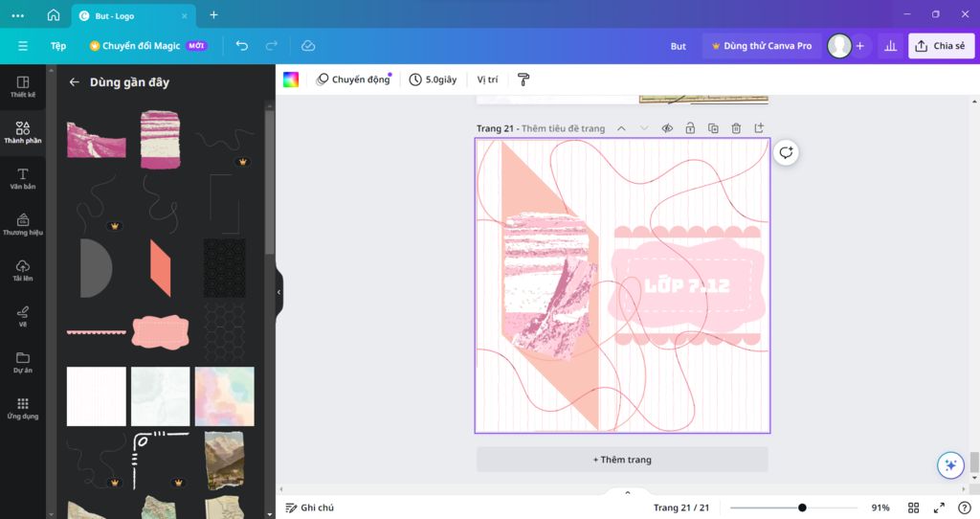
Task: Move page 21 up
Action: (x=621, y=128)
